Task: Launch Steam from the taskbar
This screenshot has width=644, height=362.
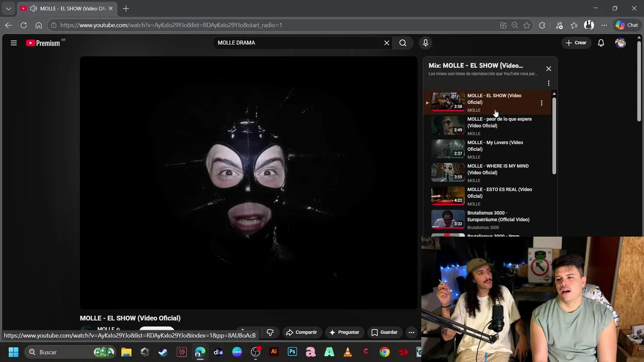Action: 163,352
